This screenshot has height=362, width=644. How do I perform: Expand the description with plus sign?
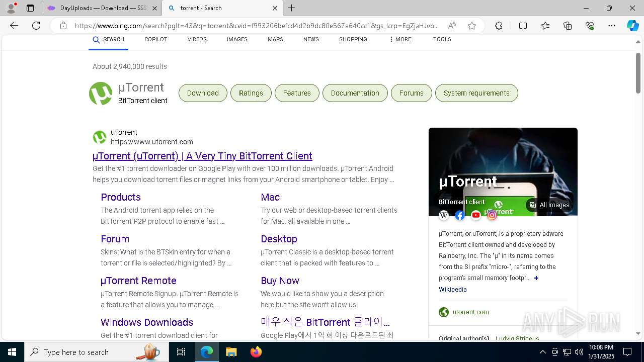(536, 278)
